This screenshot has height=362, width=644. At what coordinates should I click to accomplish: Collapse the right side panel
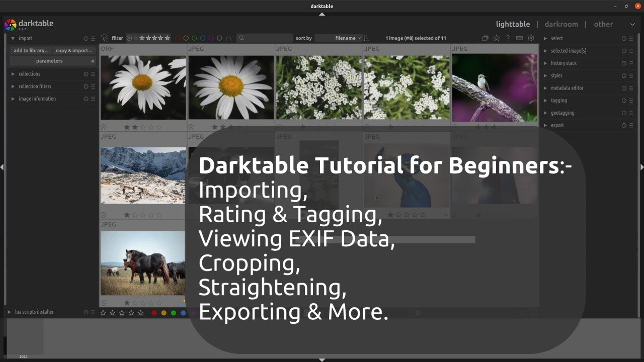(642, 167)
